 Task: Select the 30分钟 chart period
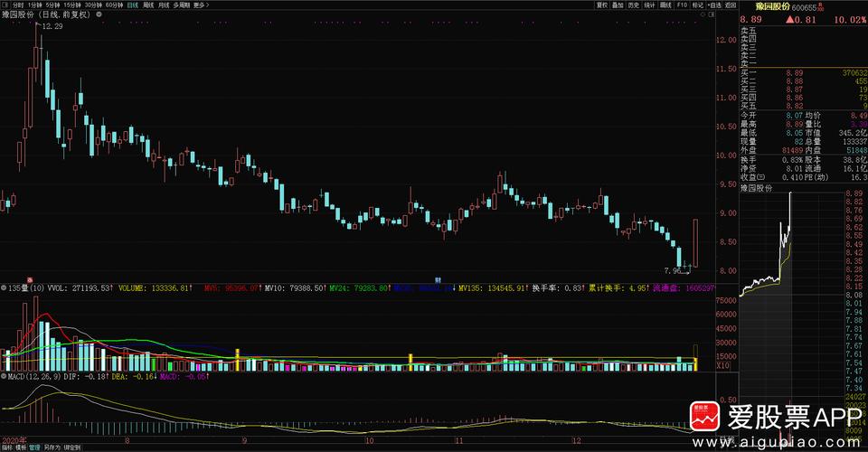click(93, 5)
